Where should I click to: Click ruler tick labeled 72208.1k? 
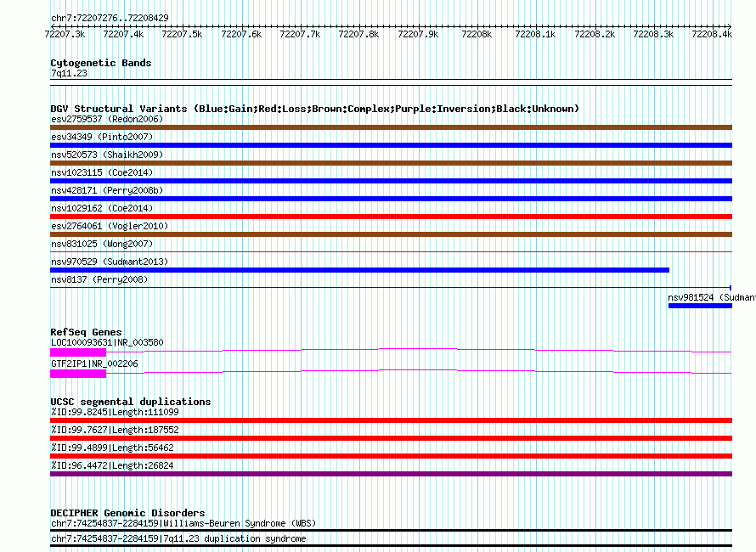coord(536,34)
